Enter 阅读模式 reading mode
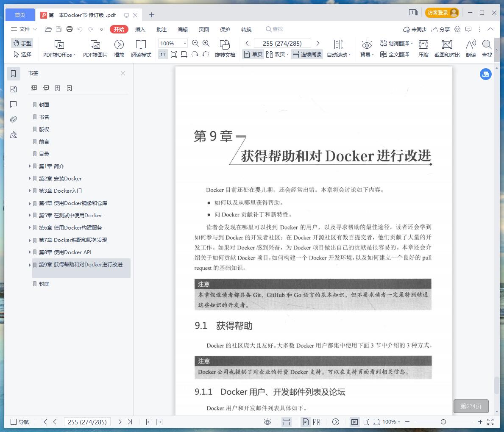 coord(141,49)
